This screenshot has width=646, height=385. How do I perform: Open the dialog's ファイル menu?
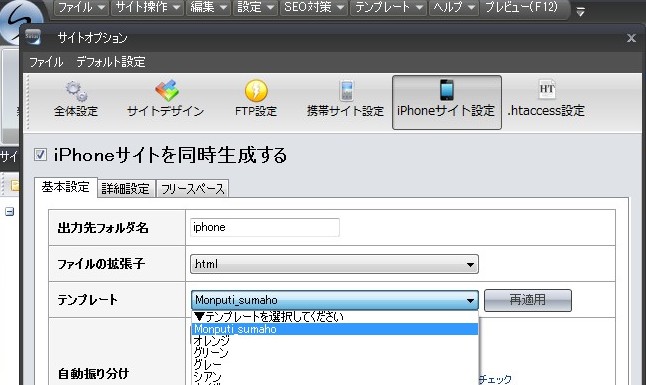(x=46, y=62)
